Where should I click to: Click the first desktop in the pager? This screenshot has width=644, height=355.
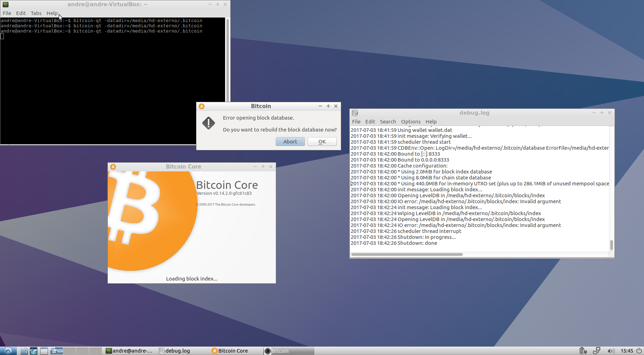click(57, 351)
